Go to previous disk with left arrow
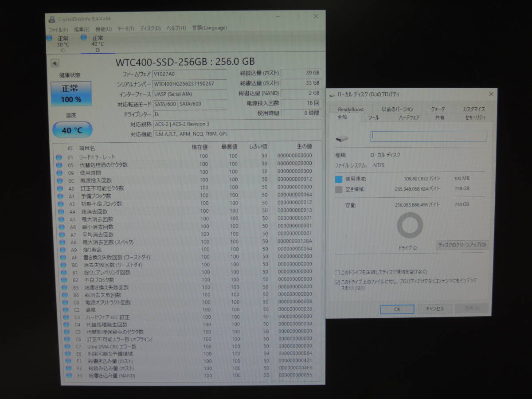This screenshot has width=532, height=399. click(x=54, y=63)
